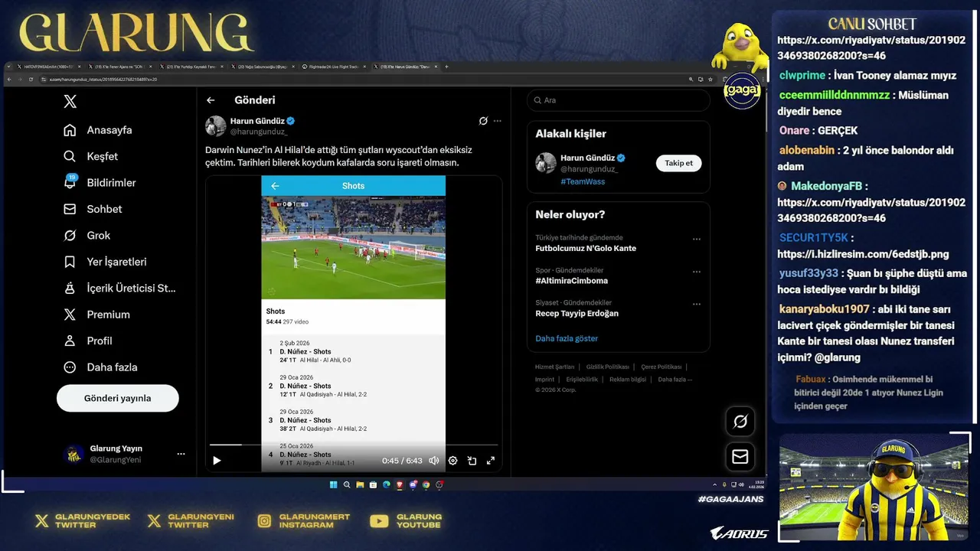Open Bildirimler notifications with badge
Image resolution: width=980 pixels, height=551 pixels.
100,183
